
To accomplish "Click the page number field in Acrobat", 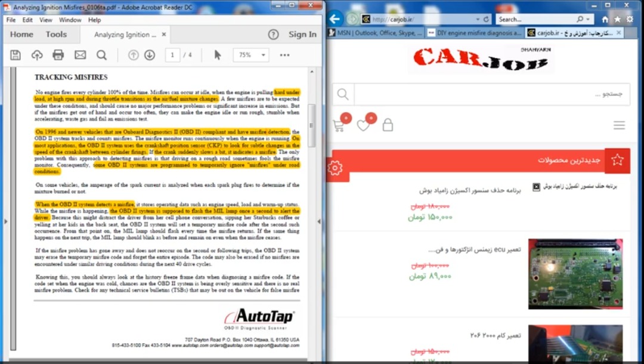I will (172, 55).
